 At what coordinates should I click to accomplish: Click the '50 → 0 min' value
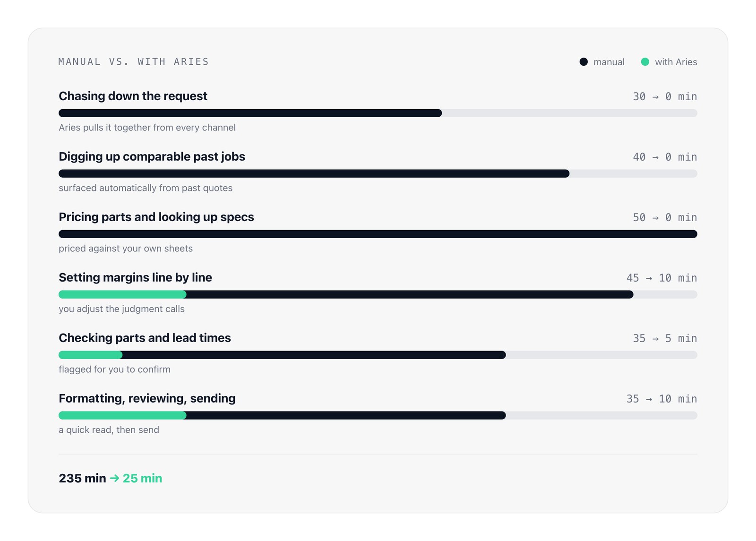665,217
